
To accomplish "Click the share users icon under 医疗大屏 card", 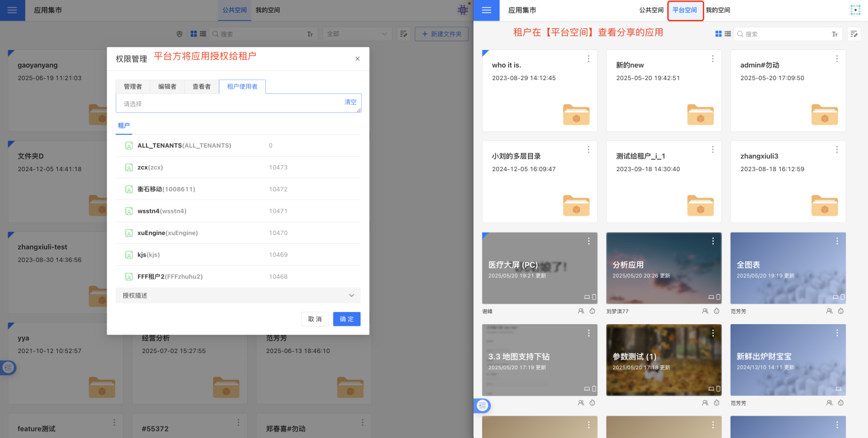I will 580,311.
